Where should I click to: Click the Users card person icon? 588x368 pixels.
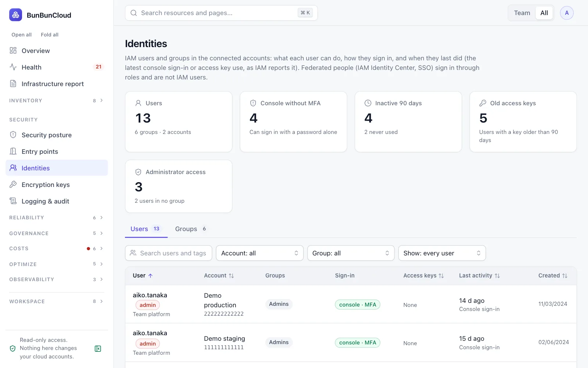tap(138, 103)
